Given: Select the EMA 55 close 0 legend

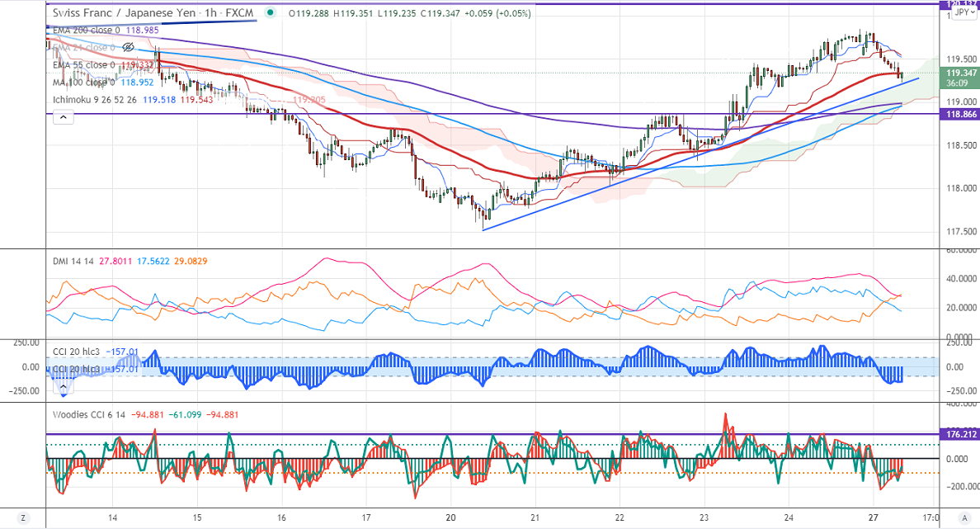Looking at the screenshot, I should click(x=84, y=65).
